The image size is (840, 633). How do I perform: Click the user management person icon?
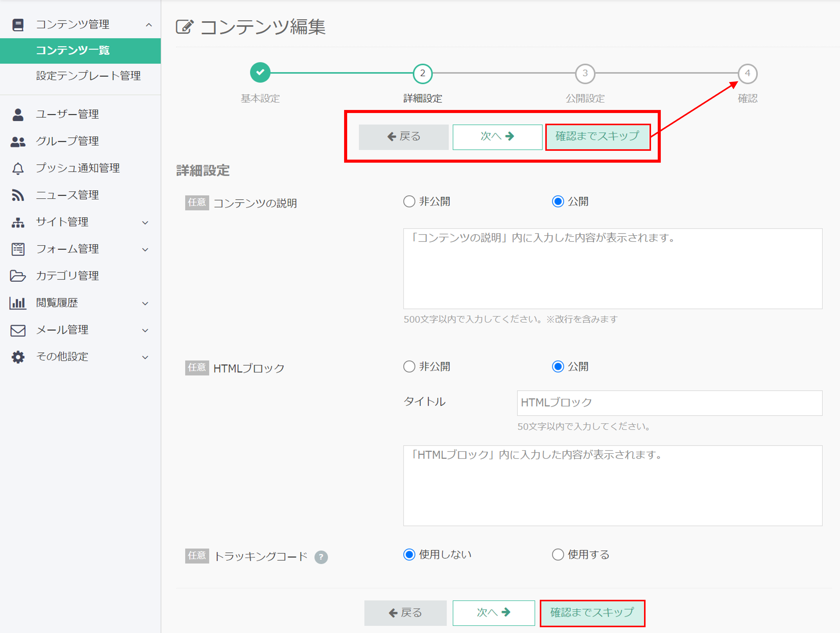(x=18, y=114)
